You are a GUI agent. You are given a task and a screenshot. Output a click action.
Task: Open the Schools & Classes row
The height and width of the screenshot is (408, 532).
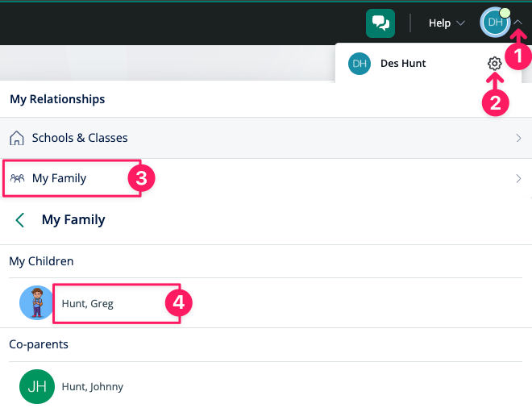266,138
